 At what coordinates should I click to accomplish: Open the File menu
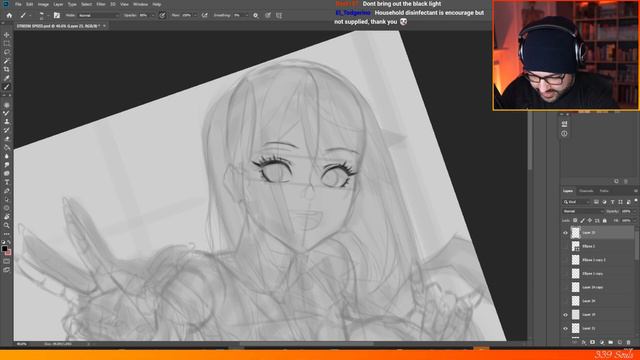pyautogui.click(x=18, y=4)
